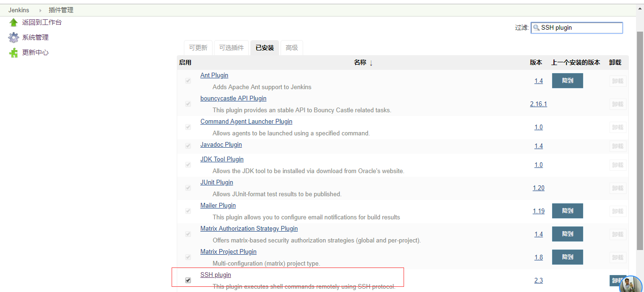Screen dimensions: 644x292
Task: Click Matrix Project Plugin version 1.8 link
Action: coord(538,258)
